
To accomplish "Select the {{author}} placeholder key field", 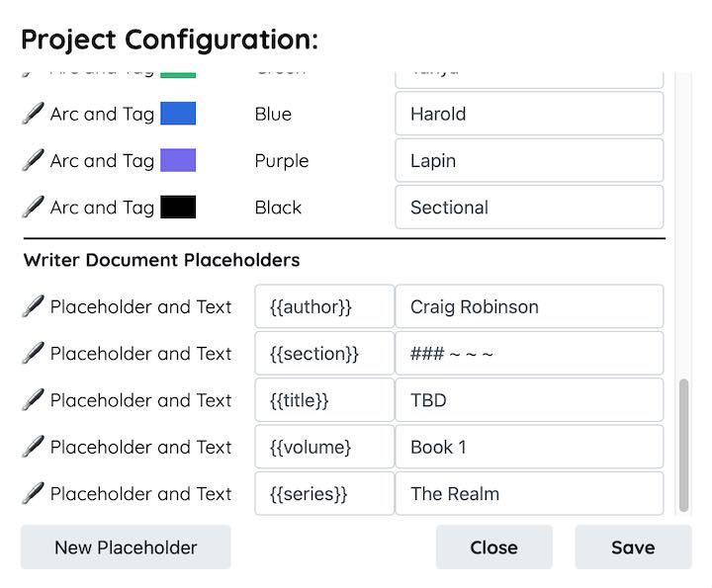I will point(324,306).
